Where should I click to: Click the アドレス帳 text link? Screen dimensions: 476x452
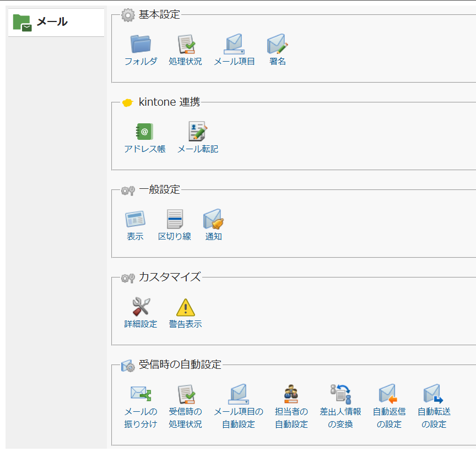(145, 149)
